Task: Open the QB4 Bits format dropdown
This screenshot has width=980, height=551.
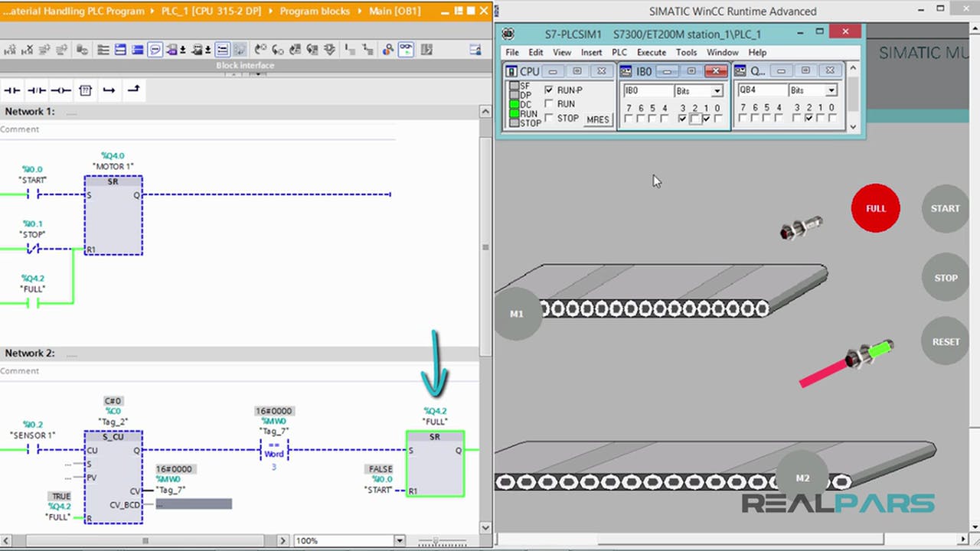Action: tap(831, 91)
